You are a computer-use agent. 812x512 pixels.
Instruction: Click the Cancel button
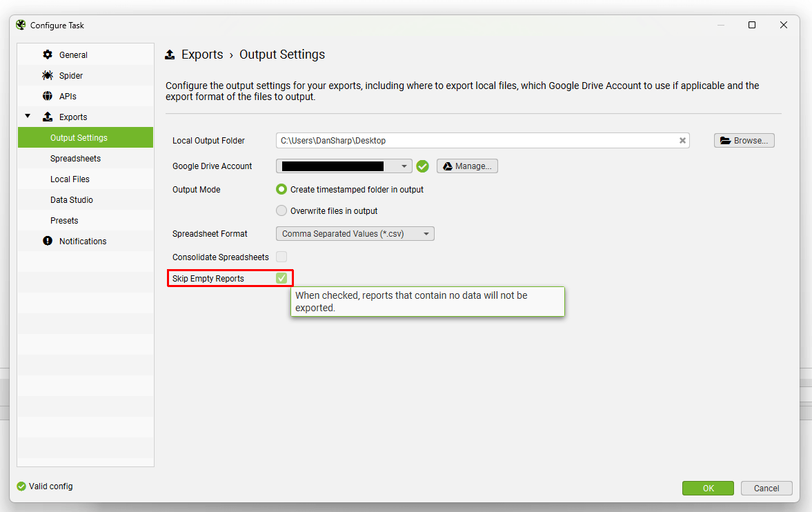[766, 488]
